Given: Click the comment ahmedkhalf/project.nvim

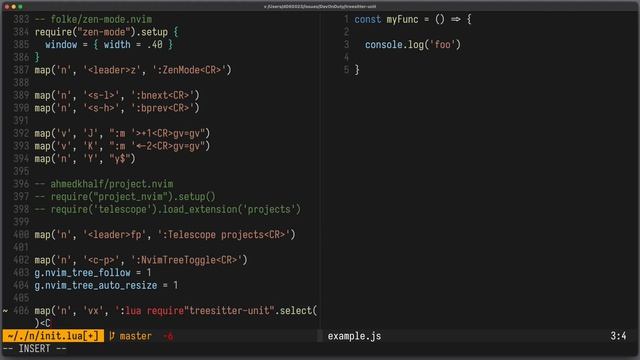Looking at the screenshot, I should [104, 184].
